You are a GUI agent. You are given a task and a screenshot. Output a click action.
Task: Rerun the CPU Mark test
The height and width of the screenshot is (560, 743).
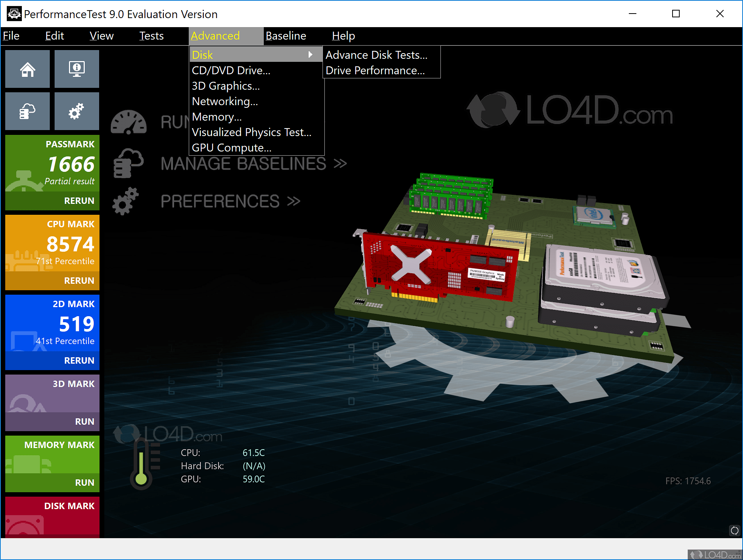tap(79, 281)
